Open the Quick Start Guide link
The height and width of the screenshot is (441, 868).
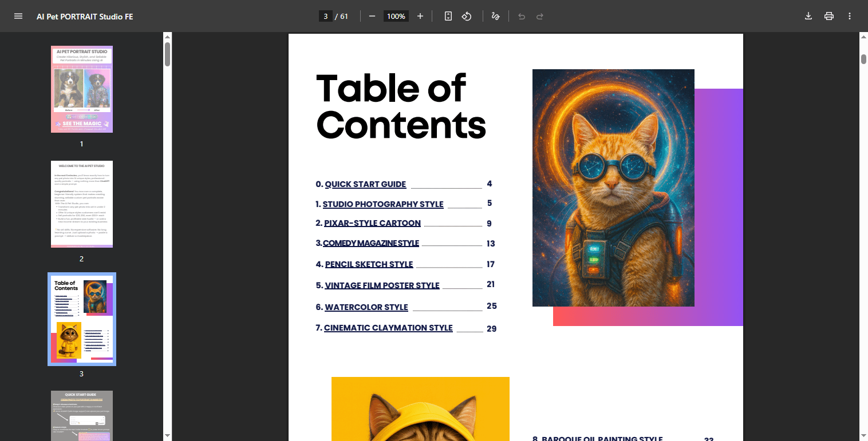365,184
